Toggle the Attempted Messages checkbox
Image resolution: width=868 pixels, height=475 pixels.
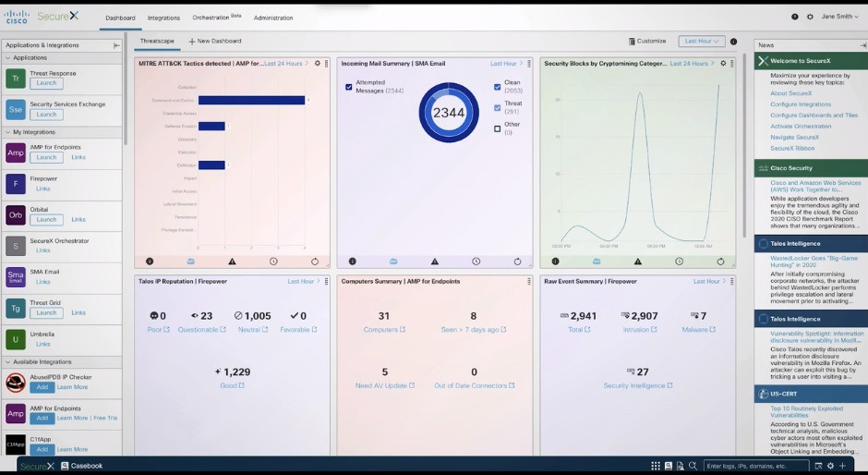[x=349, y=87]
